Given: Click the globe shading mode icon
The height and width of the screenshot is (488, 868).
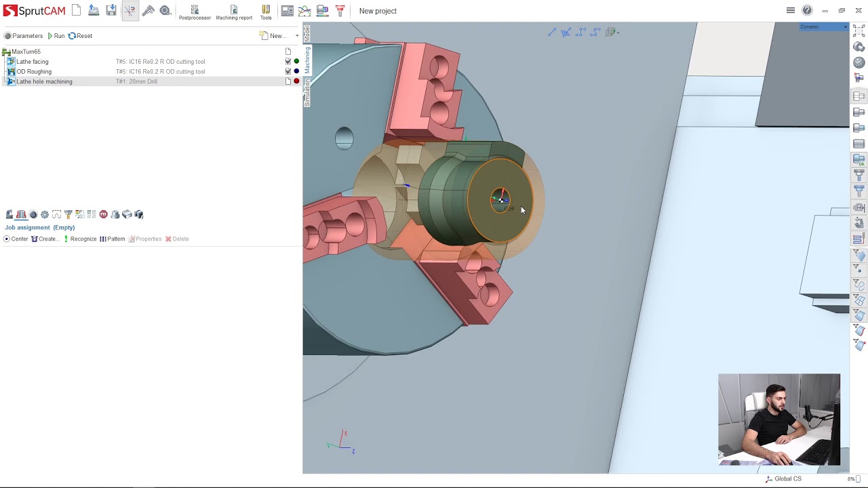Looking at the screenshot, I should (x=859, y=62).
